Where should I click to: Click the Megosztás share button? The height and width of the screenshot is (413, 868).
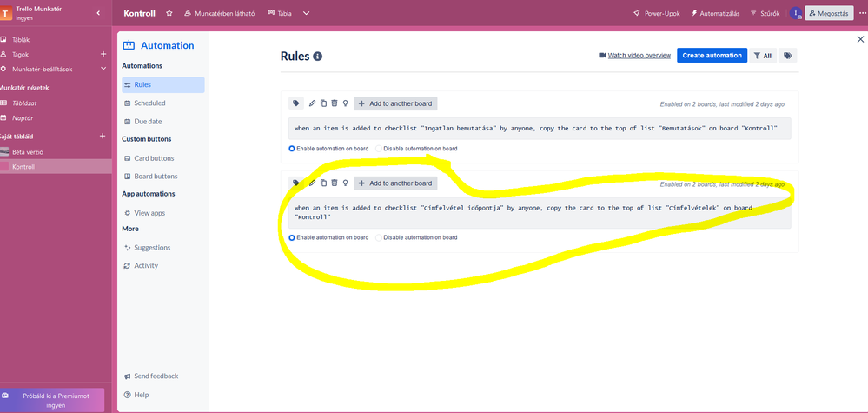[x=829, y=13]
